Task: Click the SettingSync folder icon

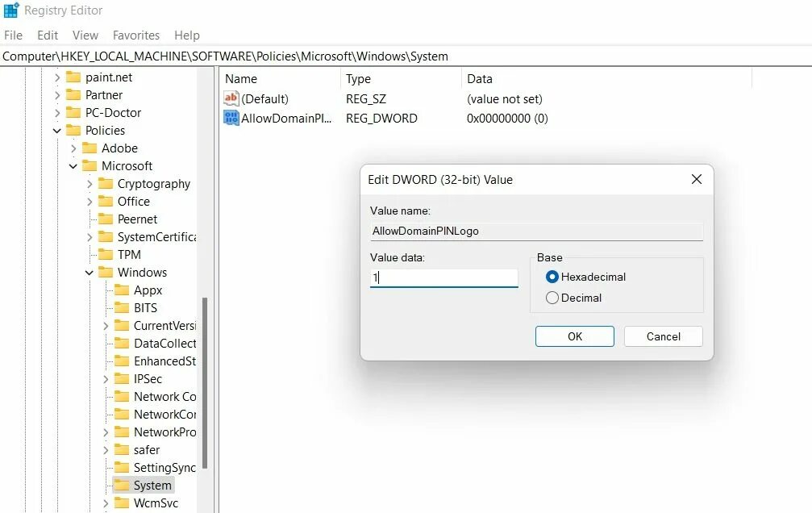Action: [x=122, y=467]
